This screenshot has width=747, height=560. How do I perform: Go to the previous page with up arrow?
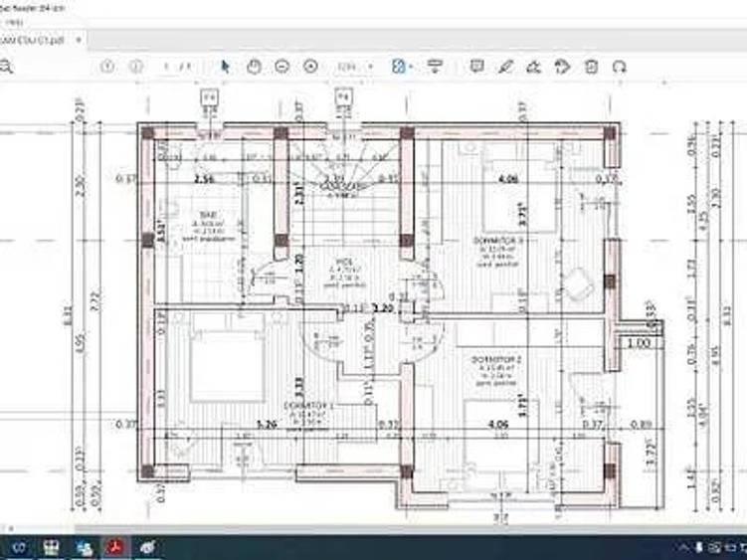(107, 67)
